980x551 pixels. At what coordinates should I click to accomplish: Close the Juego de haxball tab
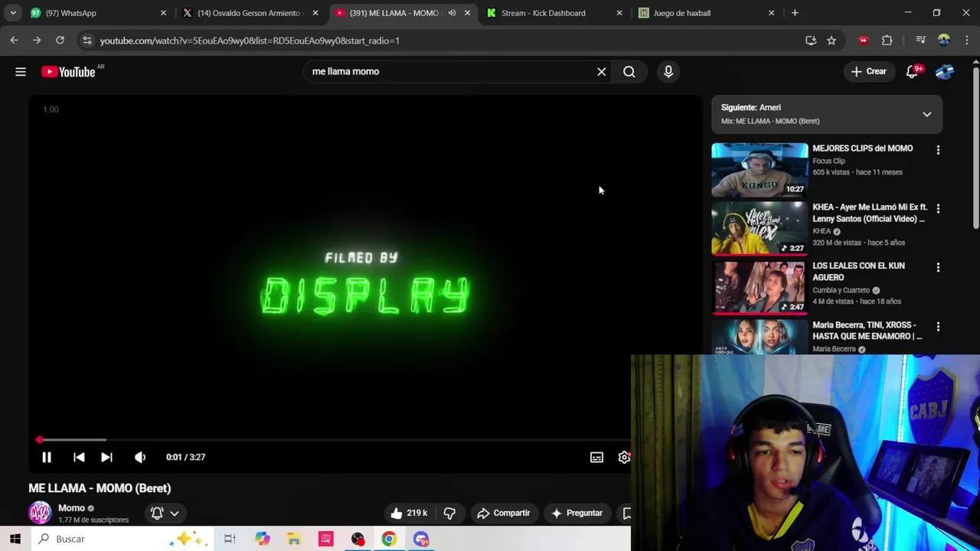tap(772, 13)
